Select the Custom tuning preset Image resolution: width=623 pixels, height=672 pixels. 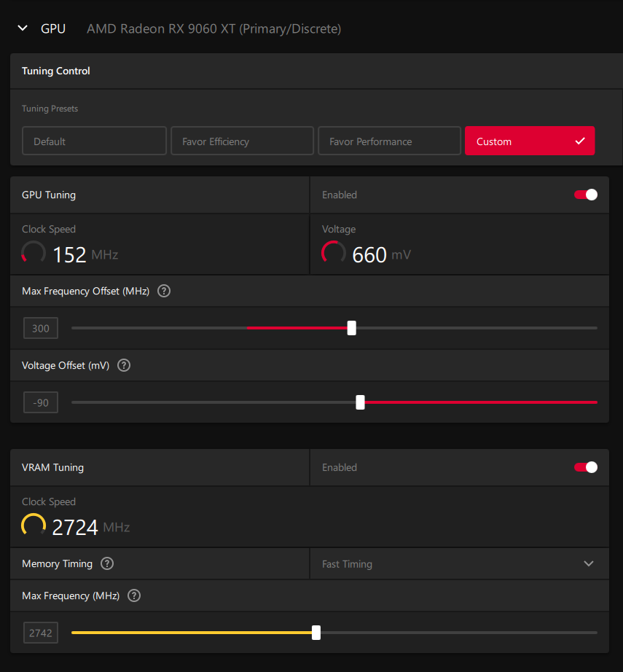pos(530,141)
